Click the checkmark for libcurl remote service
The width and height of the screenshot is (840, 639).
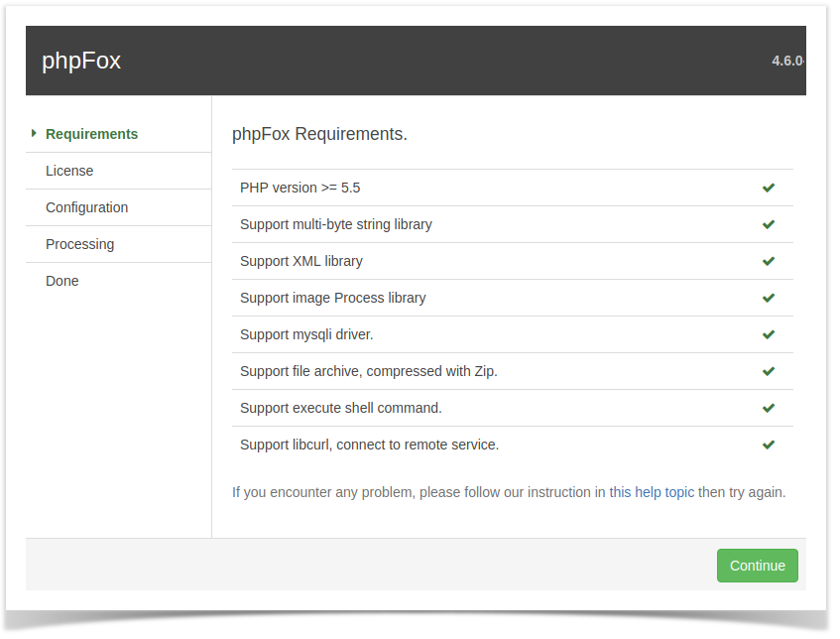click(769, 445)
